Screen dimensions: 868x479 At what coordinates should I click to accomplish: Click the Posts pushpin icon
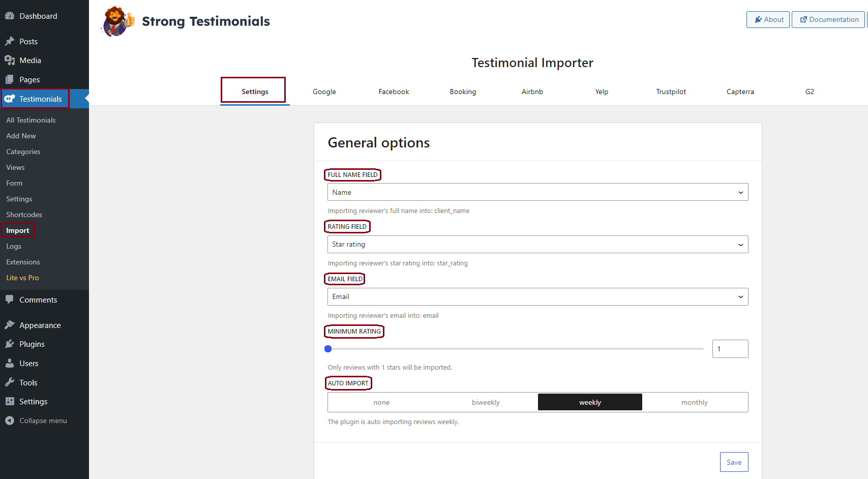(x=10, y=41)
